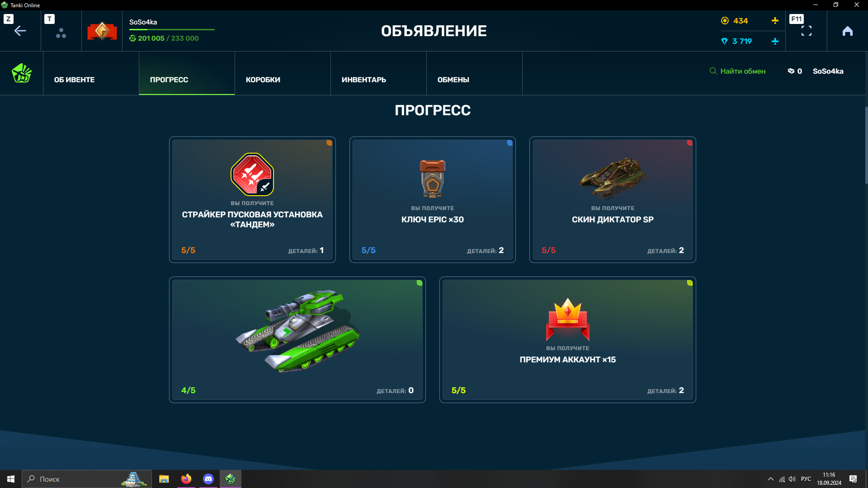868x488 pixels.
Task: Click the green corner marker on the tank card
Action: pos(420,283)
